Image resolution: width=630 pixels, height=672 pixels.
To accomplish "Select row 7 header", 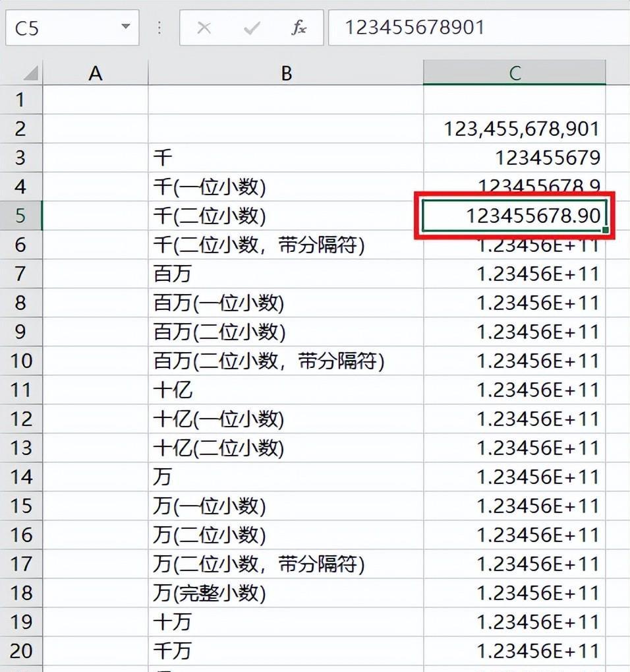I will 20,274.
